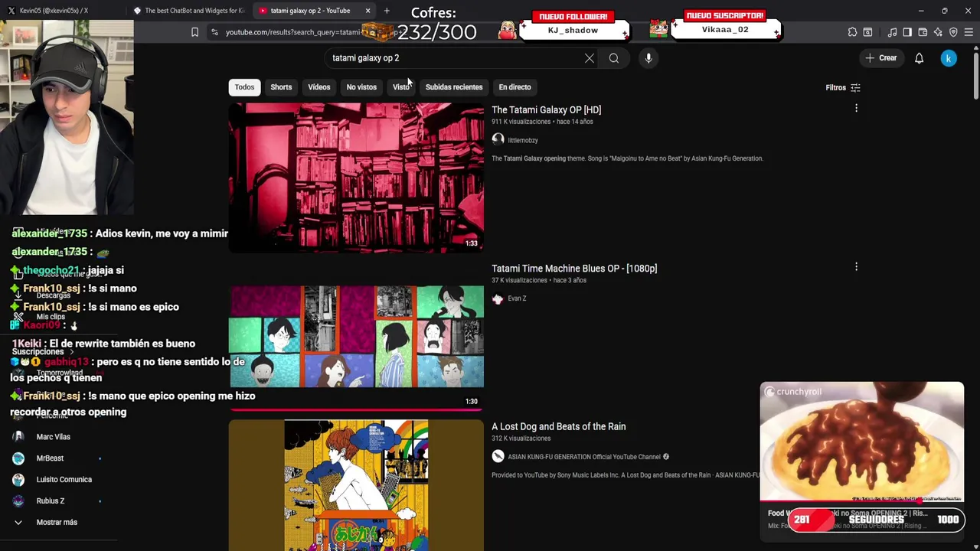Viewport: 980px width, 551px height.
Task: Select the Vídeos filter chip
Action: coord(319,87)
